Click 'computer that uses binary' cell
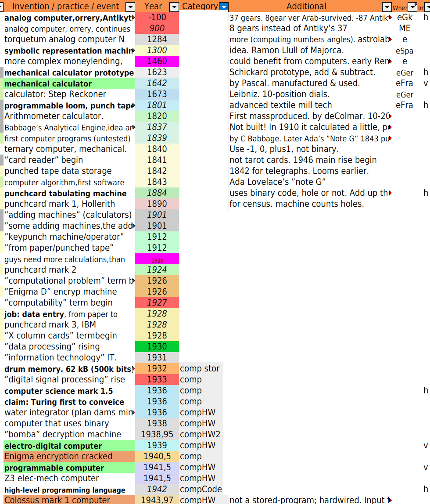 (69, 423)
